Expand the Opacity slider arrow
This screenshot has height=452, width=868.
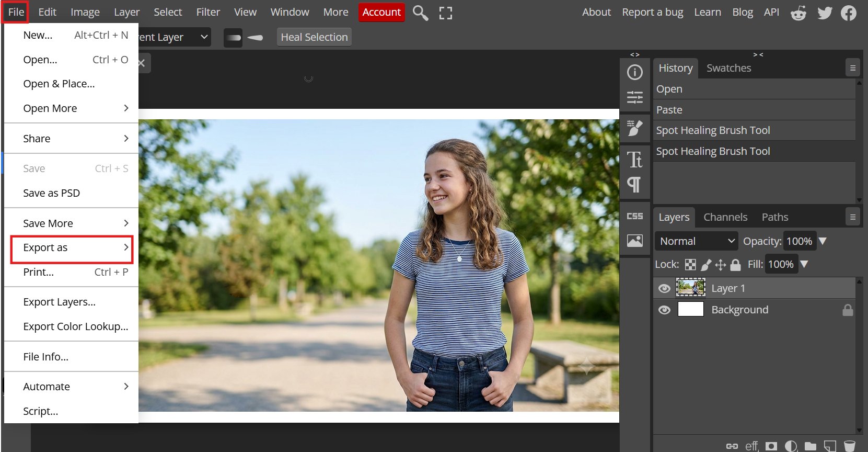tap(823, 241)
